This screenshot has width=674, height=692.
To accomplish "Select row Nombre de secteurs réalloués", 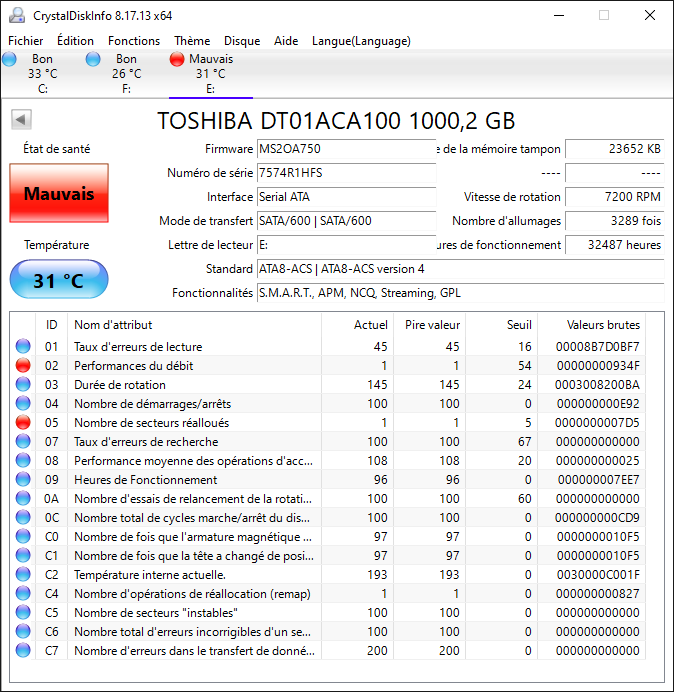I will point(328,422).
